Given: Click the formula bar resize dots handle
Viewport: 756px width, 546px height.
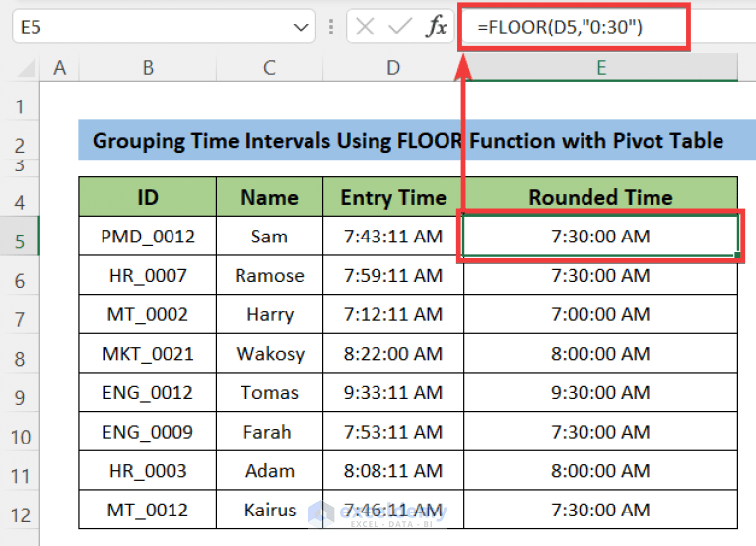Looking at the screenshot, I should (331, 27).
